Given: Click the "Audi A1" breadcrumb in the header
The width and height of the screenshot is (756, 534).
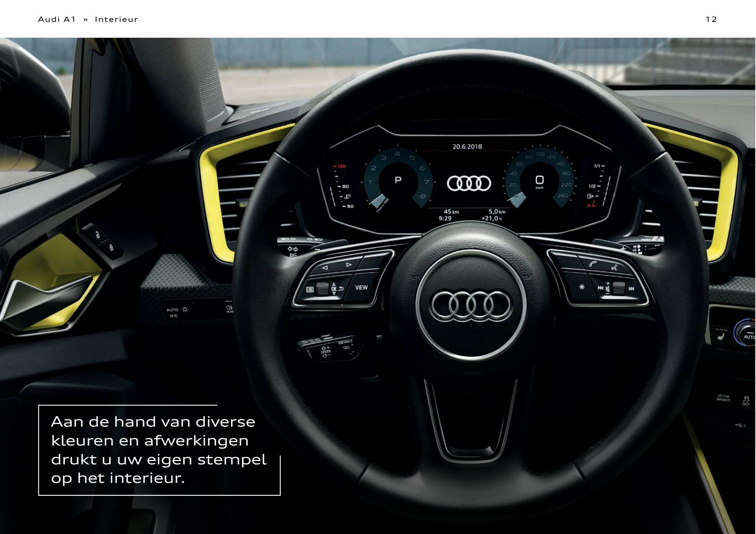Looking at the screenshot, I should pos(57,19).
